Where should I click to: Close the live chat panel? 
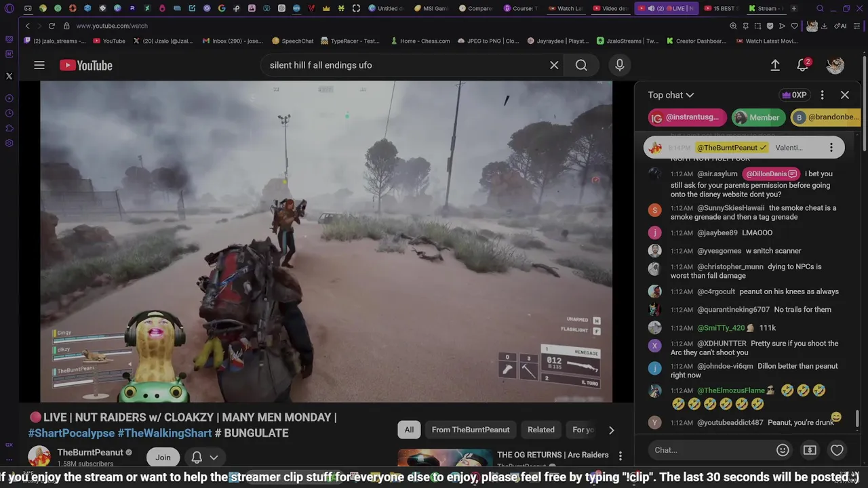pos(845,95)
